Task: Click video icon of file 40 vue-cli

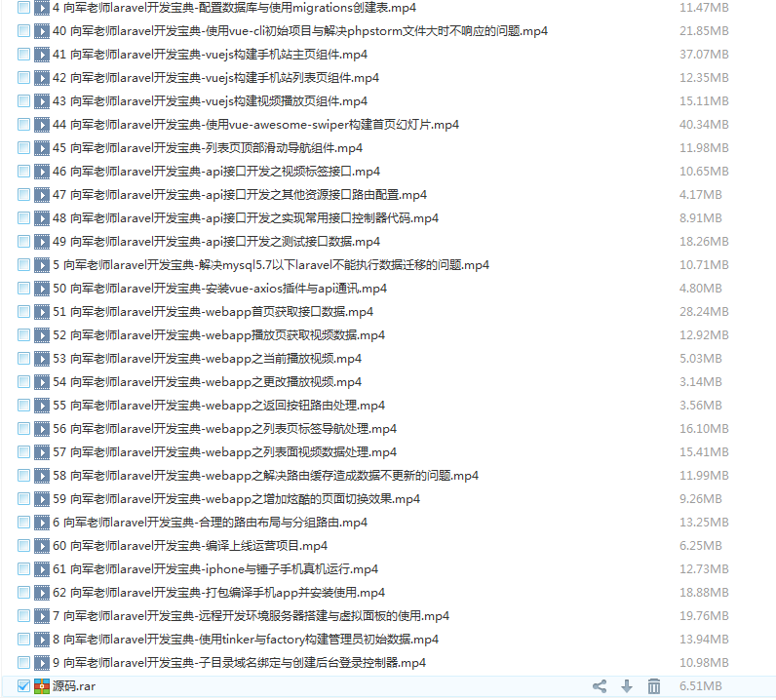Action: tap(42, 31)
